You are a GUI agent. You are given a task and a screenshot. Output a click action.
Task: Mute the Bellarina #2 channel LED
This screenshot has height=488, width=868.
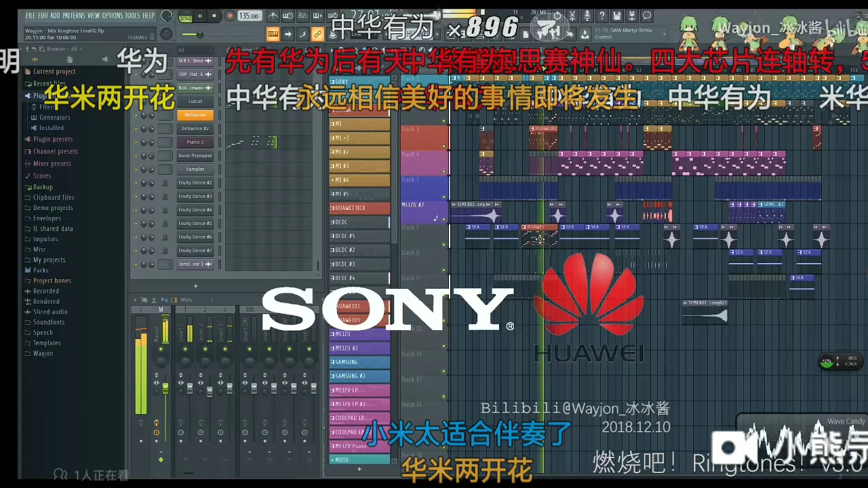[136, 128]
